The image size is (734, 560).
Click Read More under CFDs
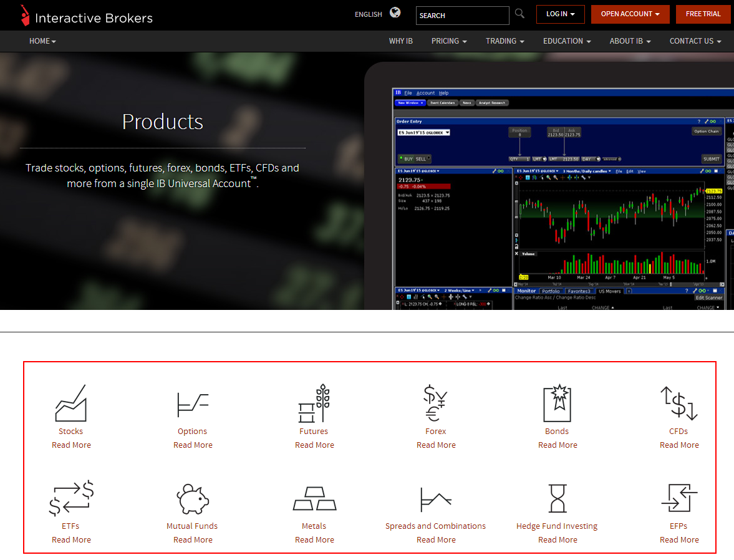(x=679, y=445)
